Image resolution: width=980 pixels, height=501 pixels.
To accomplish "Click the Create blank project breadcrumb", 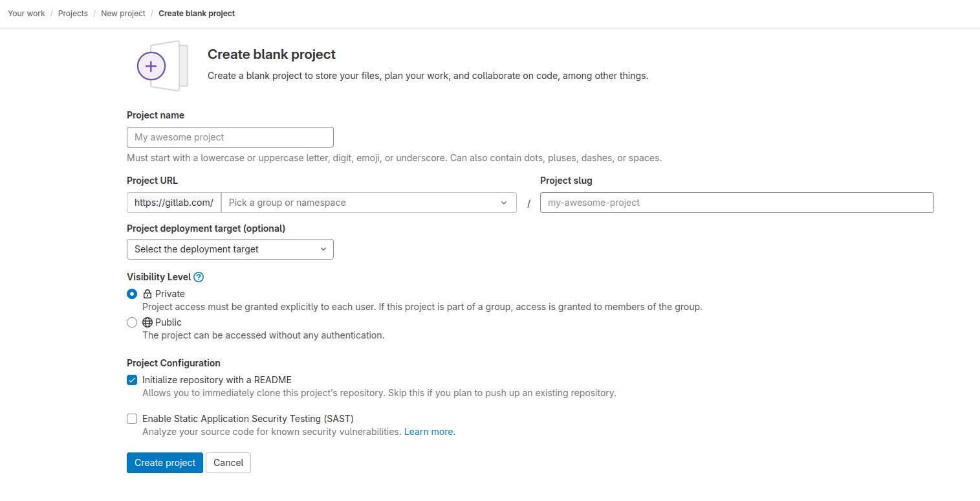I will [x=197, y=13].
